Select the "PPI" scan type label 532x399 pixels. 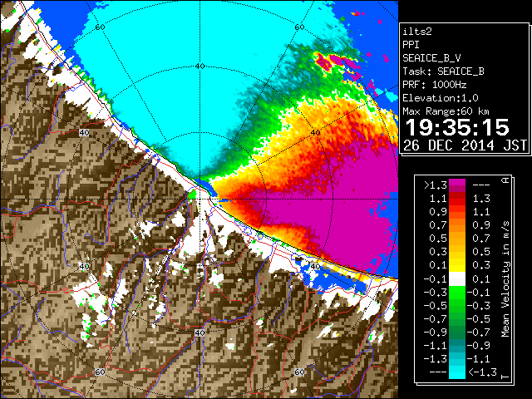tap(411, 45)
